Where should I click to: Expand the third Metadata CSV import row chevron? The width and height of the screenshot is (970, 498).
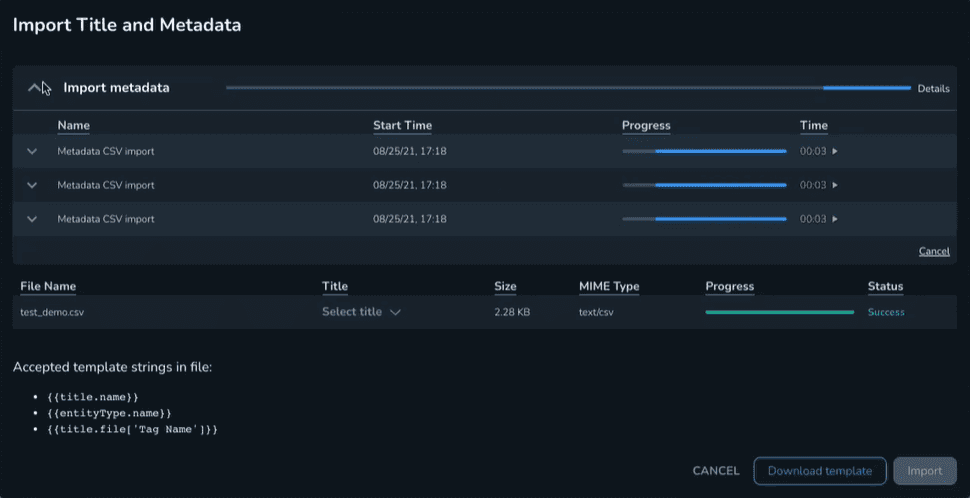click(32, 219)
